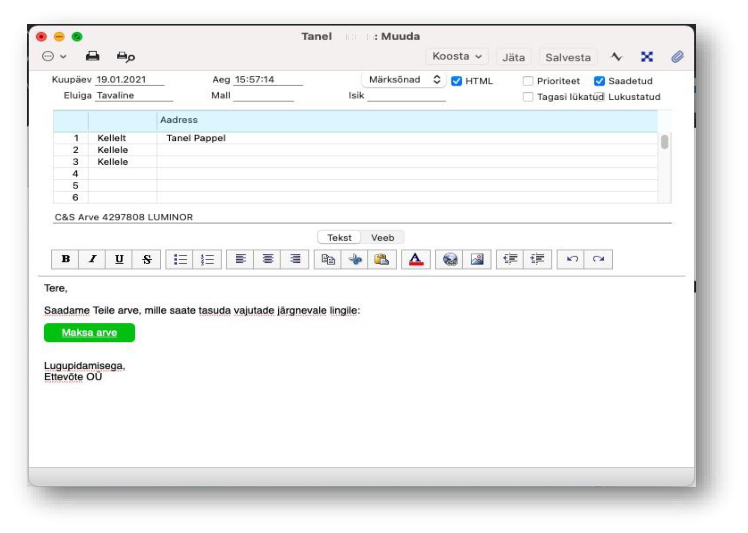
Task: Open the Märksõnad dropdown
Action: 404,80
